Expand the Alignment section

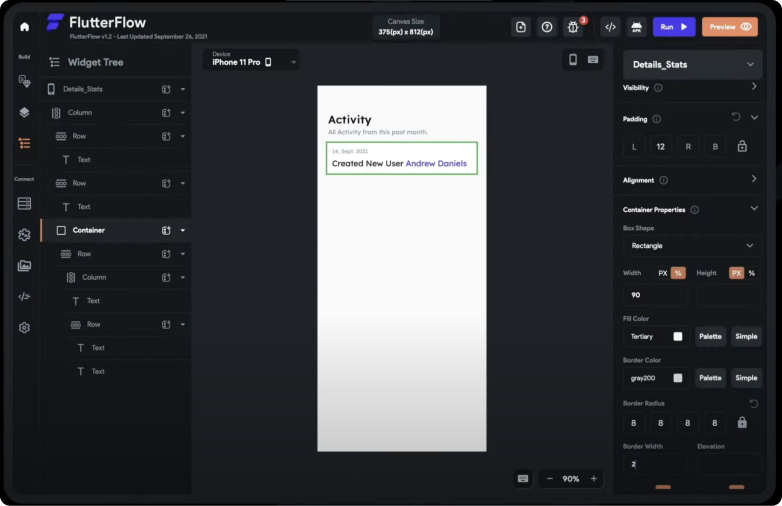coord(754,178)
